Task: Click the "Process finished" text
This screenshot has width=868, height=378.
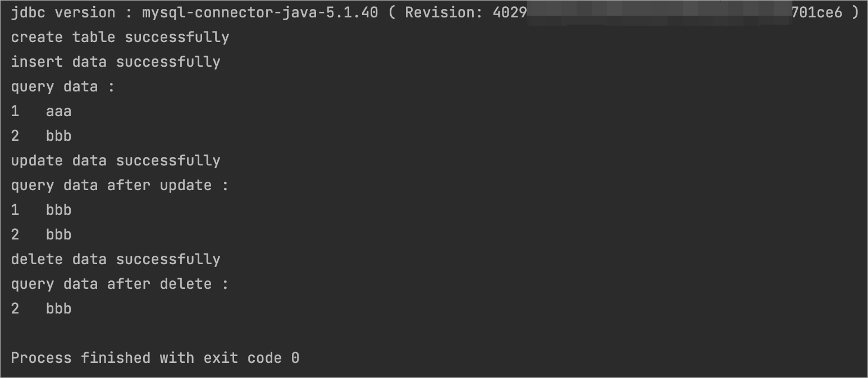Action: (81, 358)
